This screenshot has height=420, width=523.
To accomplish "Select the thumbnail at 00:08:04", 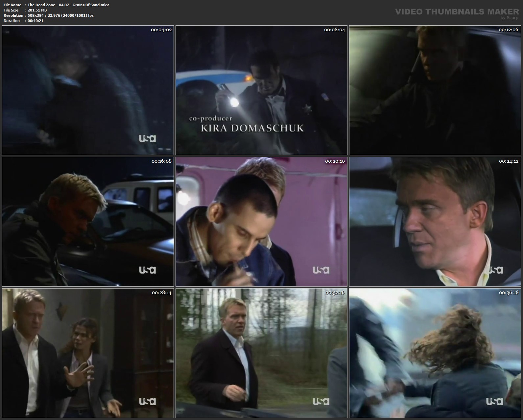I will pyautogui.click(x=261, y=90).
